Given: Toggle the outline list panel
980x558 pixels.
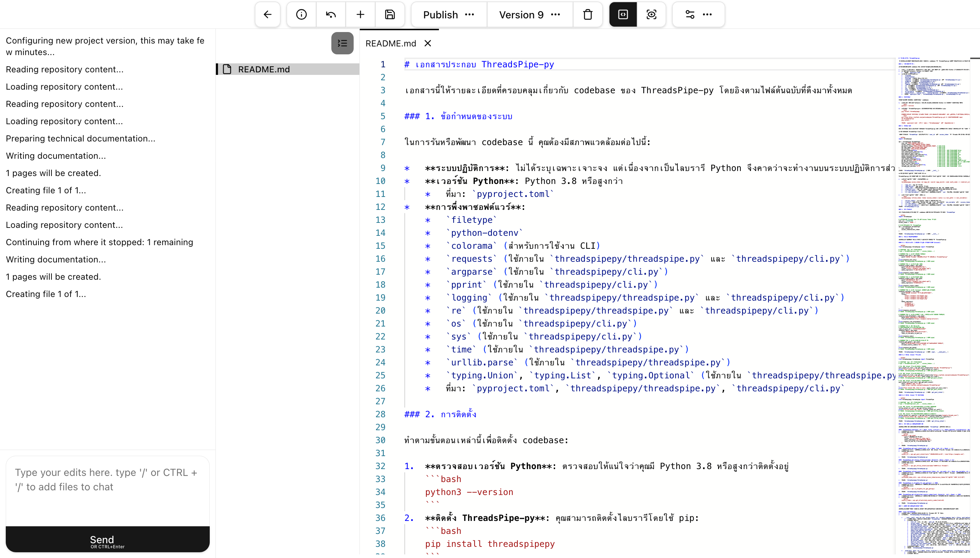Looking at the screenshot, I should click(342, 43).
